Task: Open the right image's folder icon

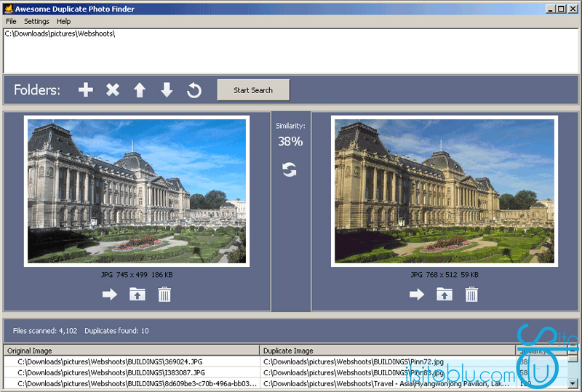Action: click(x=445, y=294)
